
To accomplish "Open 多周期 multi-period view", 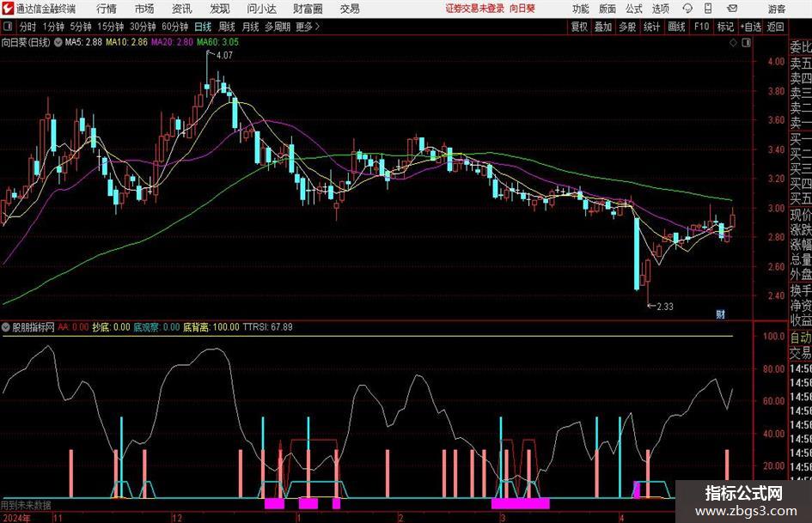I will click(278, 27).
